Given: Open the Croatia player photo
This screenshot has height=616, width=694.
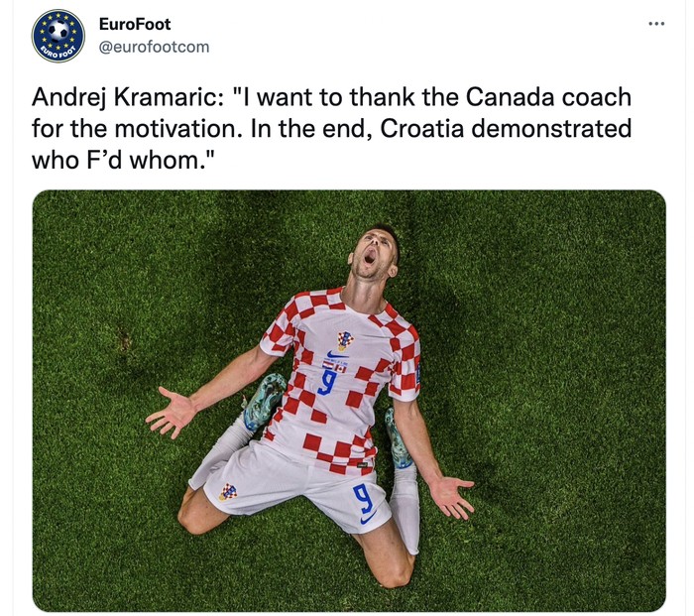Looking at the screenshot, I should (349, 400).
